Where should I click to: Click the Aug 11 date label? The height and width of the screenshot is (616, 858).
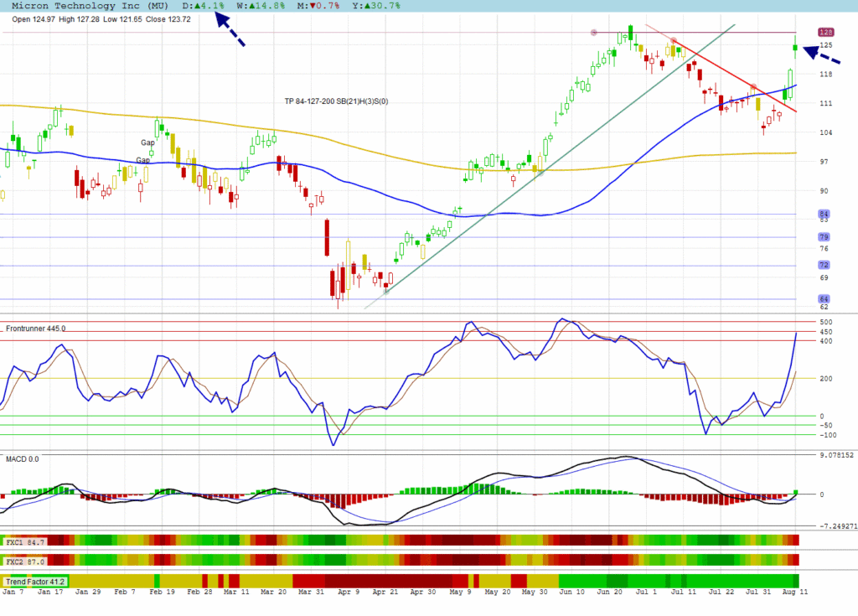pyautogui.click(x=795, y=592)
